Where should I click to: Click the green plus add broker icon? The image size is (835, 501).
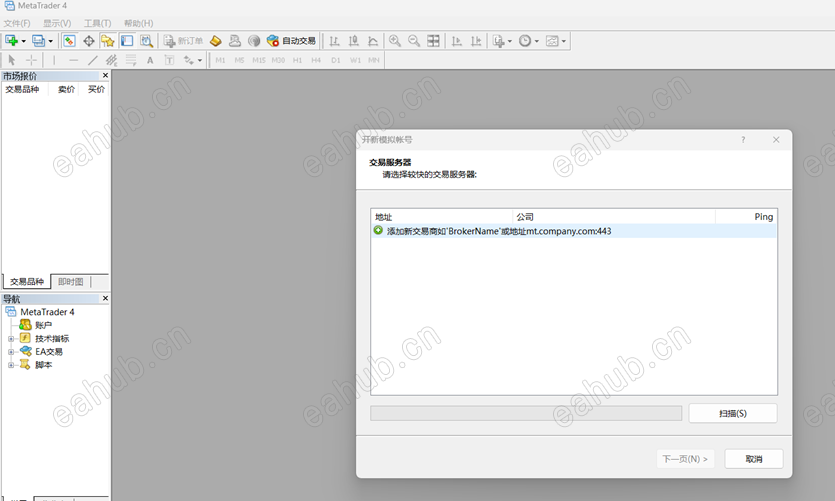pos(378,231)
